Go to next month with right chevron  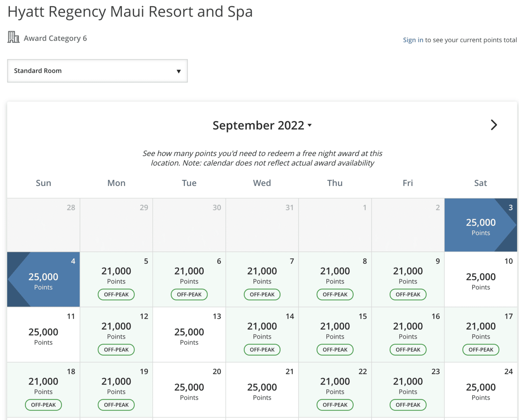[494, 125]
